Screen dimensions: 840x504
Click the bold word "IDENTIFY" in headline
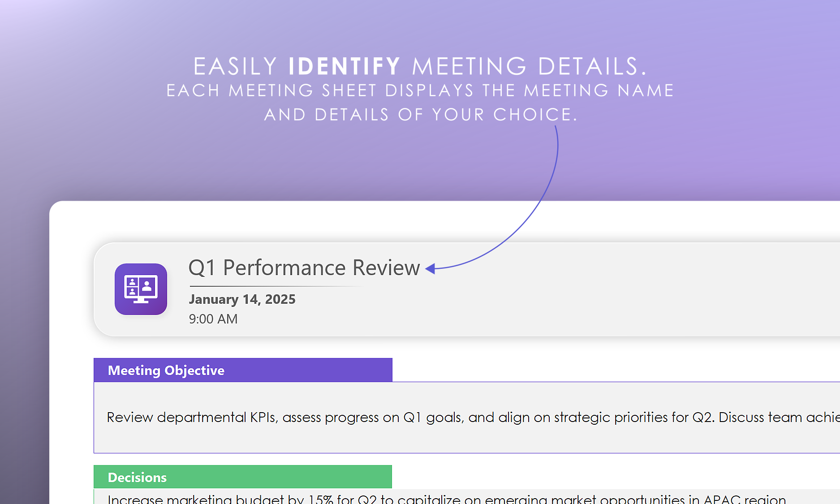[x=344, y=66]
